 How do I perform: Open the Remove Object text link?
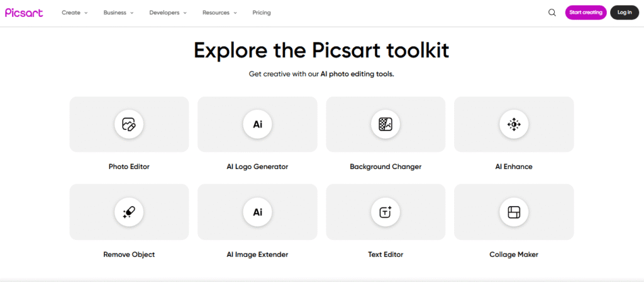coord(129,254)
